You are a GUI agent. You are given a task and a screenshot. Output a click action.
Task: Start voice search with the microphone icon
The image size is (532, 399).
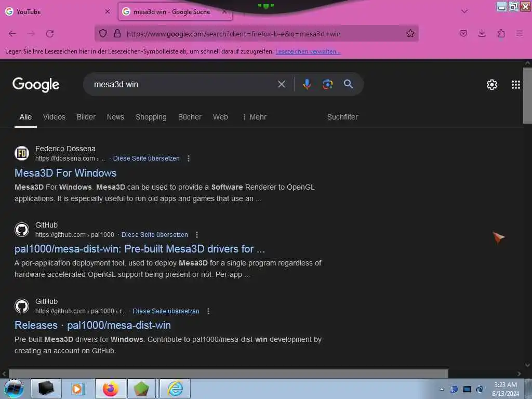(307, 84)
